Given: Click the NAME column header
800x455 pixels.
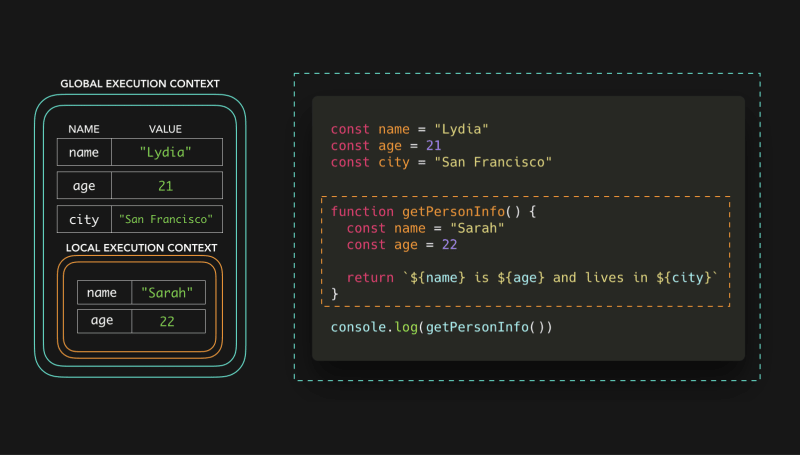Looking at the screenshot, I should coord(84,129).
